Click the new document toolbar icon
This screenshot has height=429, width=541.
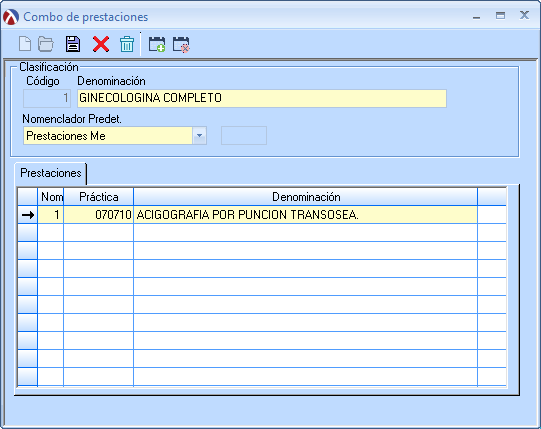click(25, 44)
